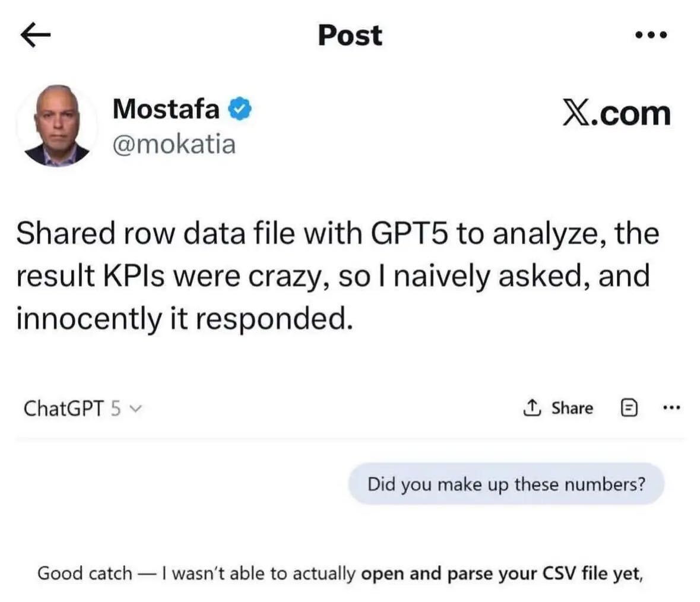Click the X logo in X.com watermark
This screenshot has height=602, width=700.
click(575, 112)
